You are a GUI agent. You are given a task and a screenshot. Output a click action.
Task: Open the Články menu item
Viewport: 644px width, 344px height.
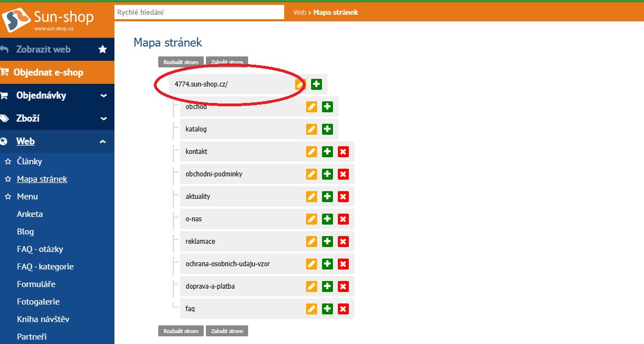coord(30,162)
